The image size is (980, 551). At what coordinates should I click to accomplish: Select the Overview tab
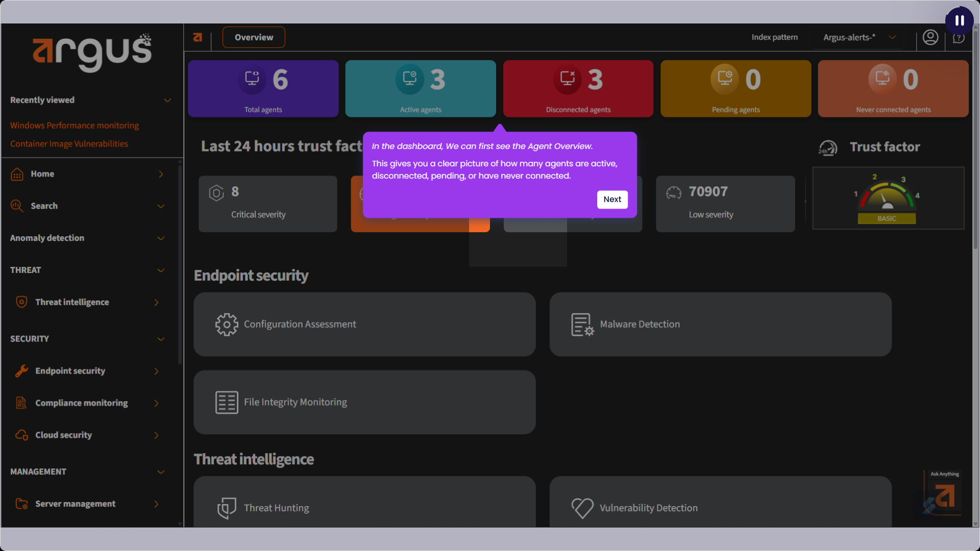(x=254, y=37)
